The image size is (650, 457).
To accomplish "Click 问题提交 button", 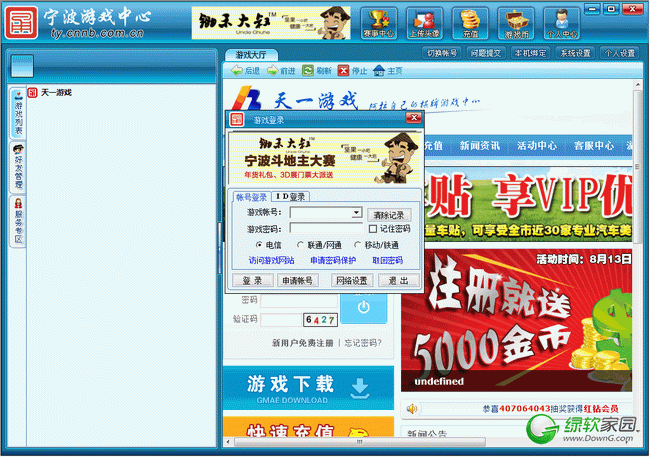I will [486, 53].
